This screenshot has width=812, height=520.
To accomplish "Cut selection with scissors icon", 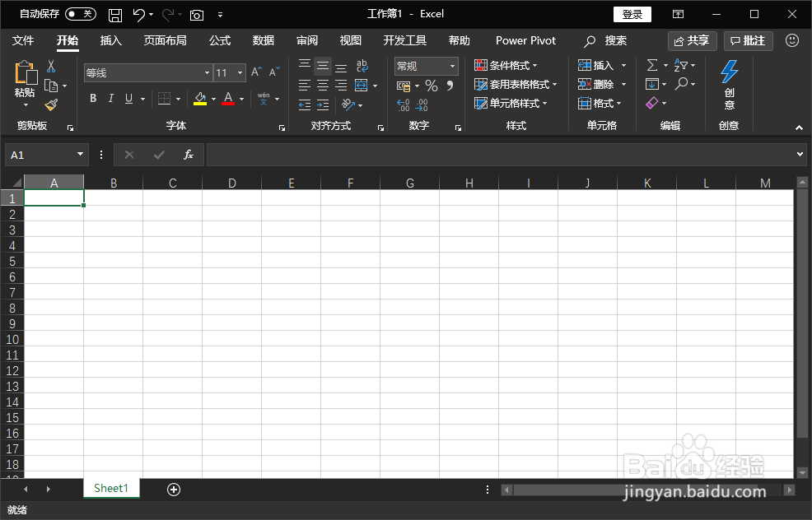I will point(51,66).
